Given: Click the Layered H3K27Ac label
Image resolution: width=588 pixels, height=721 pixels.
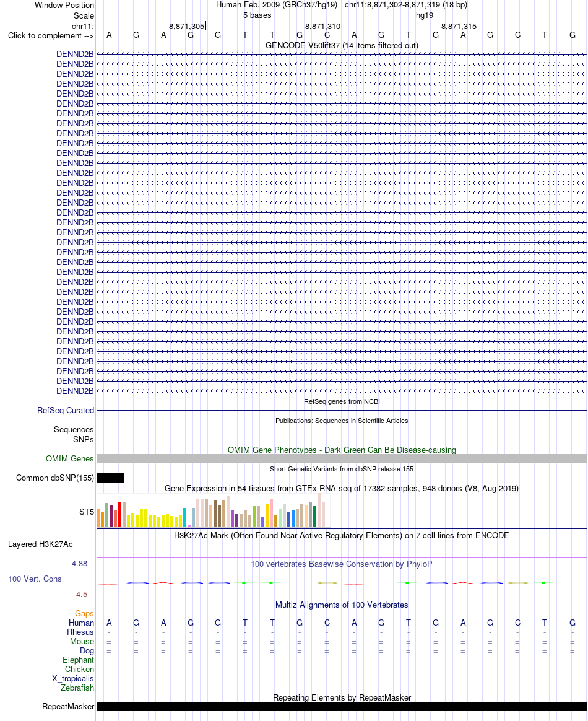Looking at the screenshot, I should pos(40,544).
